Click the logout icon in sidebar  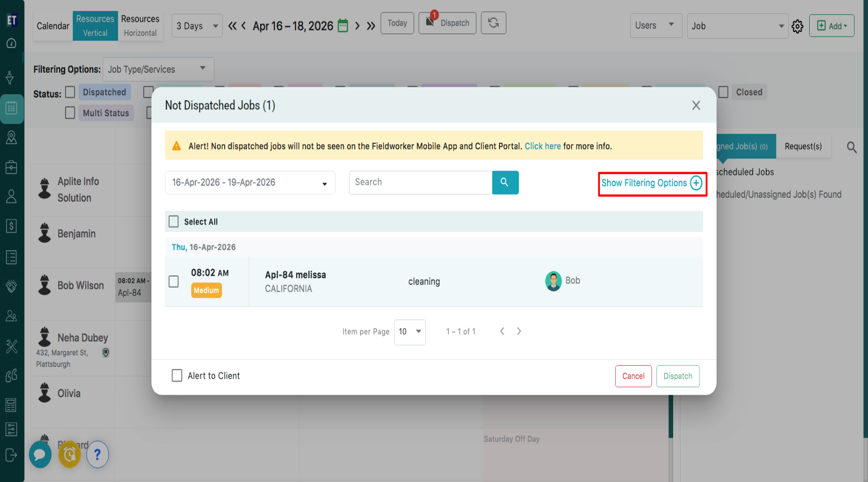11,455
